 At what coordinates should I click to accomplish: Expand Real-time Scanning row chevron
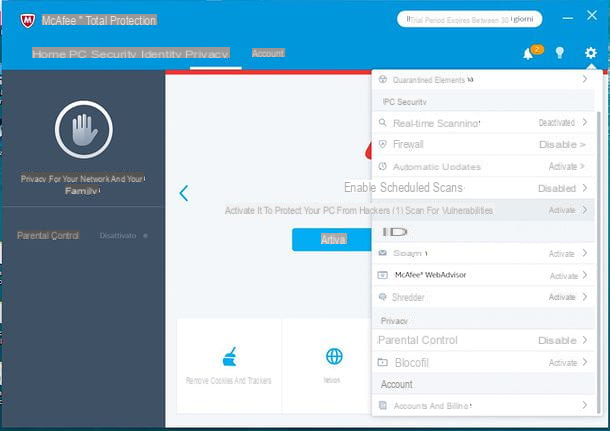pyautogui.click(x=585, y=122)
